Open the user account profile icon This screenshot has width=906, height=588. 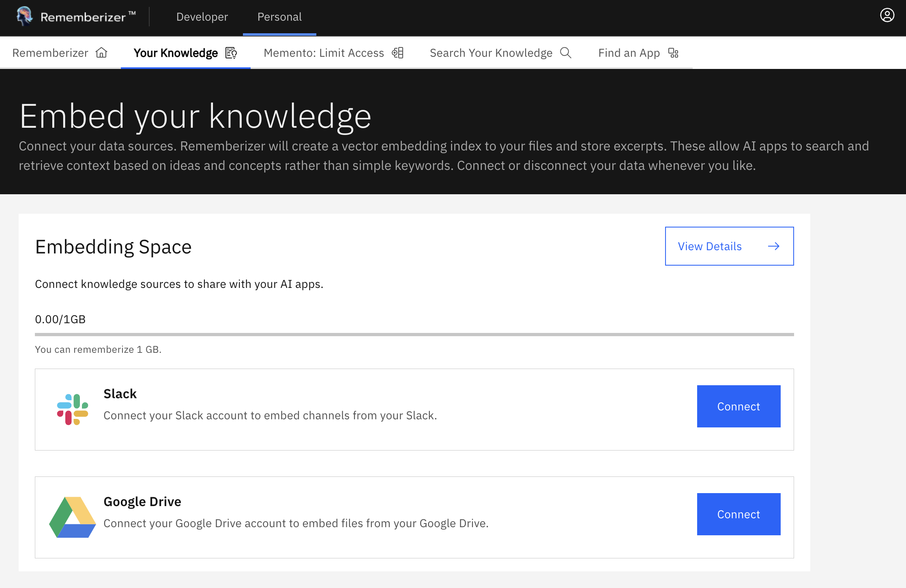coord(887,15)
